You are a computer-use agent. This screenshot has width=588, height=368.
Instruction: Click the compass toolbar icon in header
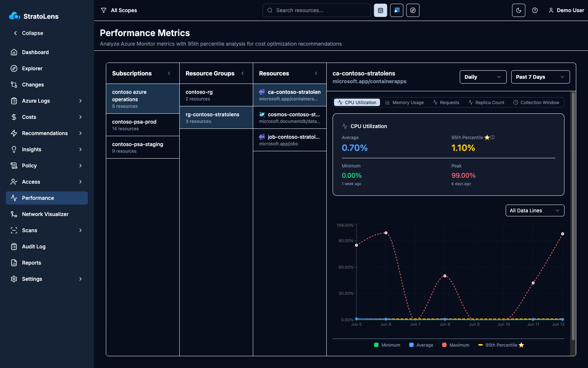point(413,10)
